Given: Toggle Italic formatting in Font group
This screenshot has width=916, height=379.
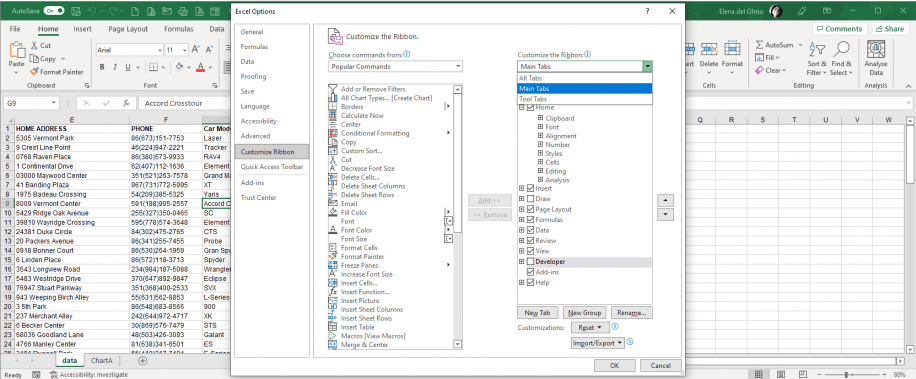Looking at the screenshot, I should pos(114,67).
